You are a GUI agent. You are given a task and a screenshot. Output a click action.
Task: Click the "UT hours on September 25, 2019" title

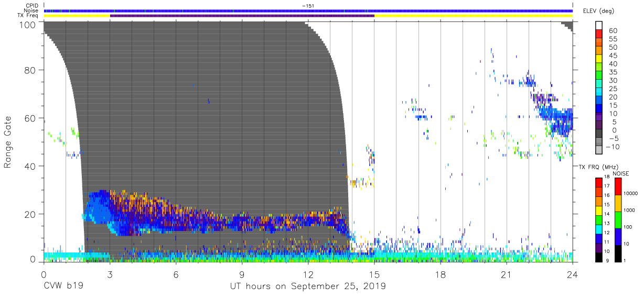308,287
